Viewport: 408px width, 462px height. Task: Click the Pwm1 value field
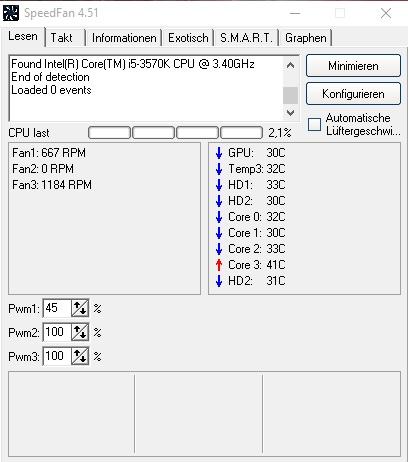57,308
